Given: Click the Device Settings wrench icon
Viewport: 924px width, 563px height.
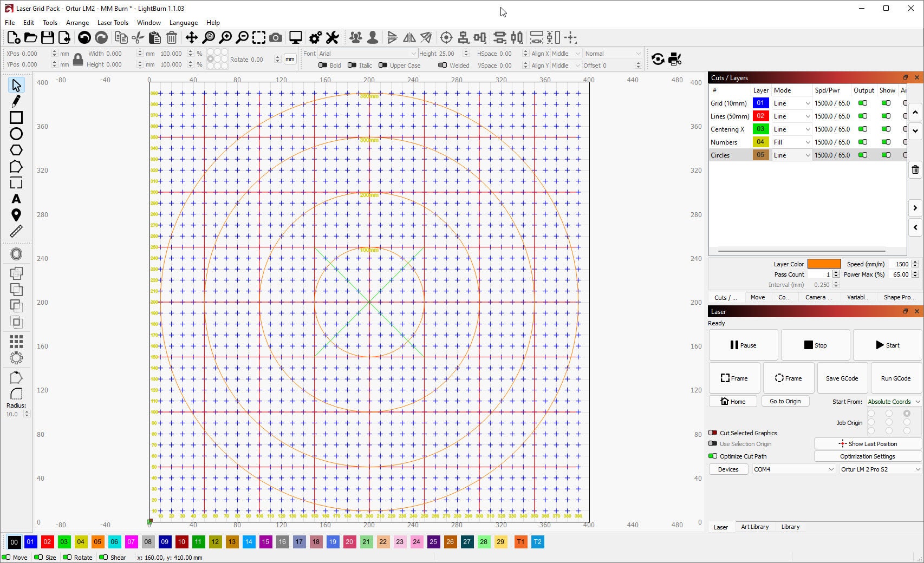Looking at the screenshot, I should 332,37.
